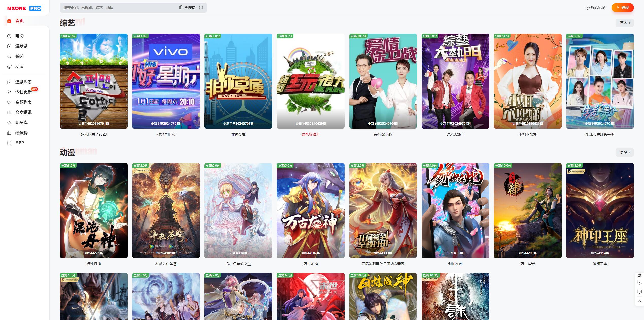Click the 神印王座 title text
Viewport: 644px width, 320px height.
600,264
